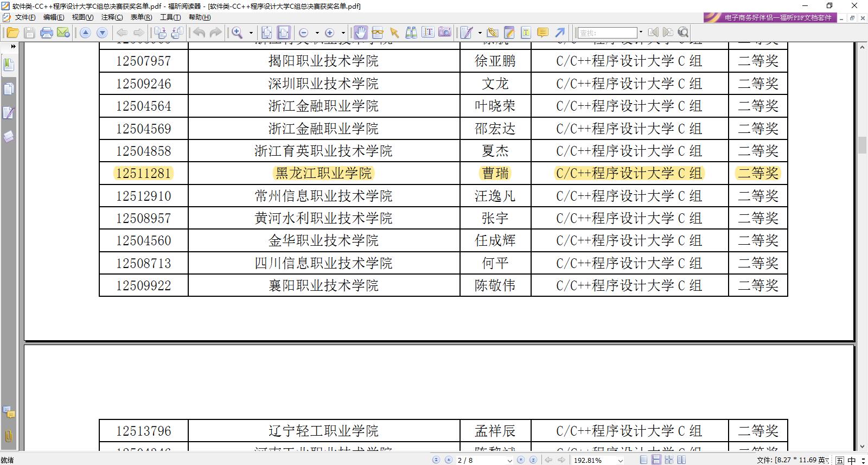Open the 注释(C) menu
Image resolution: width=868 pixels, height=465 pixels.
pos(112,17)
